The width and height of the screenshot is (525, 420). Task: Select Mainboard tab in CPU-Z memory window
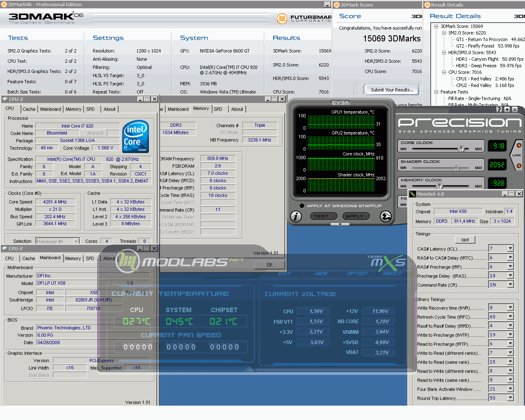[178, 109]
